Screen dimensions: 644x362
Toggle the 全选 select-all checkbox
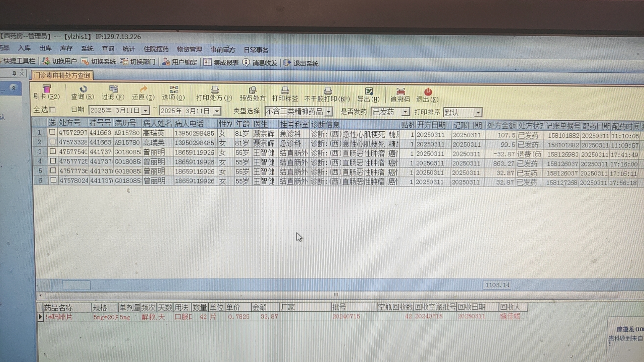click(x=52, y=110)
